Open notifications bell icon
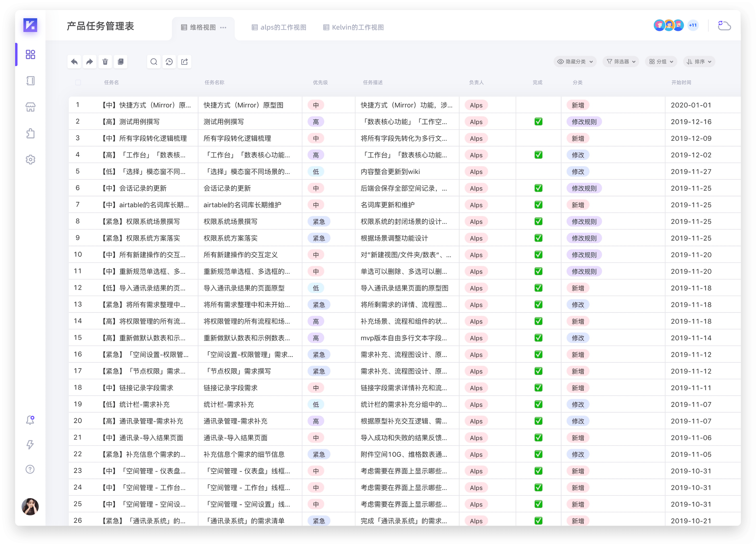756x546 pixels. [30, 420]
